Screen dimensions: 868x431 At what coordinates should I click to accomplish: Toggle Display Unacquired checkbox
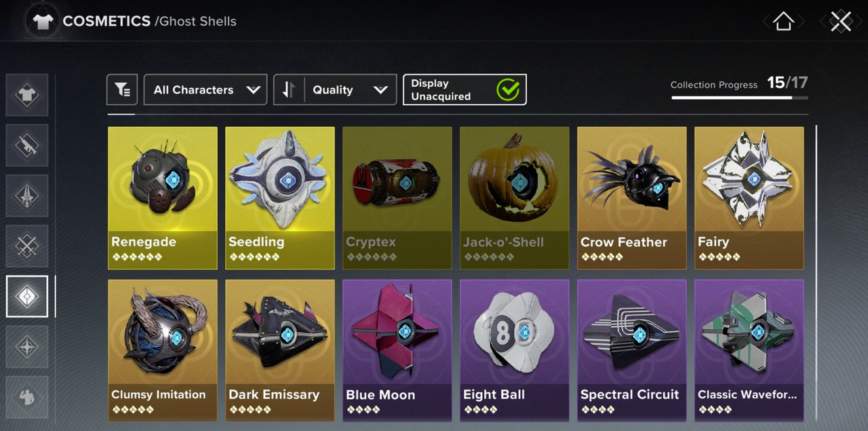coord(465,90)
